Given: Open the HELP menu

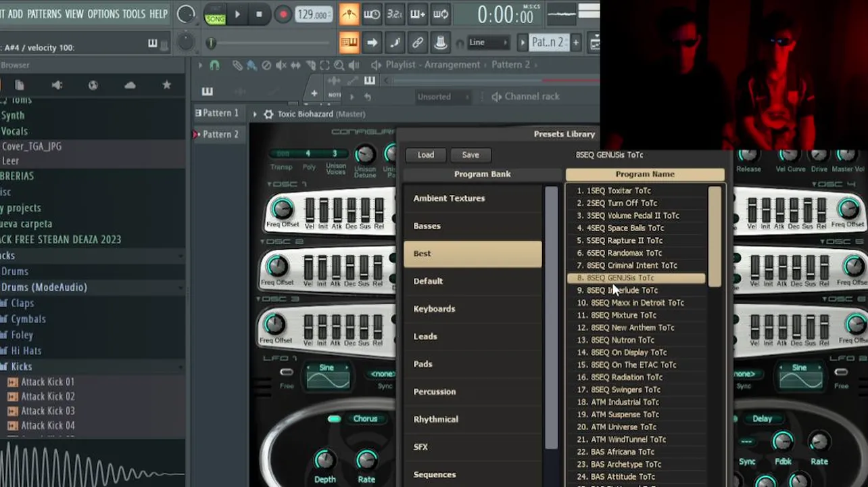Looking at the screenshot, I should click(158, 14).
